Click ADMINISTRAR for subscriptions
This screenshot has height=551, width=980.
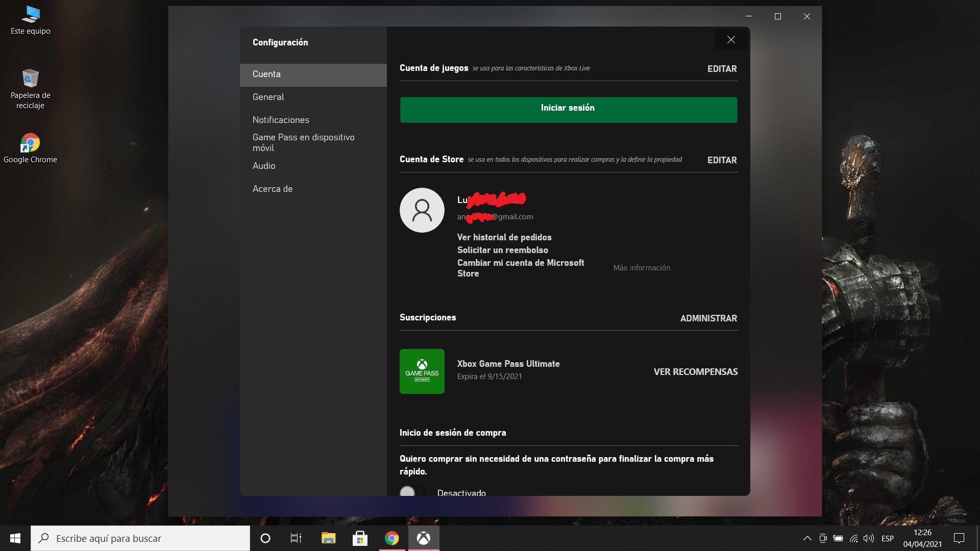tap(708, 318)
